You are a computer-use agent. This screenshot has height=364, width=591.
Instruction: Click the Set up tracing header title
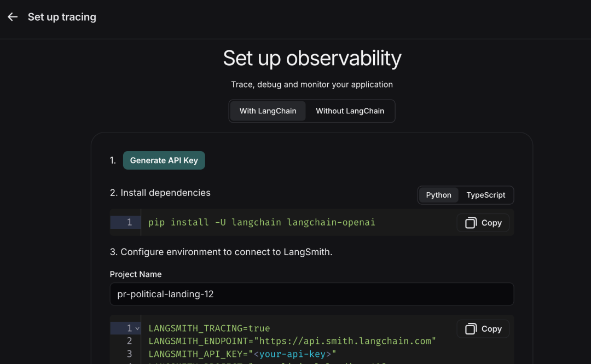[x=62, y=17]
